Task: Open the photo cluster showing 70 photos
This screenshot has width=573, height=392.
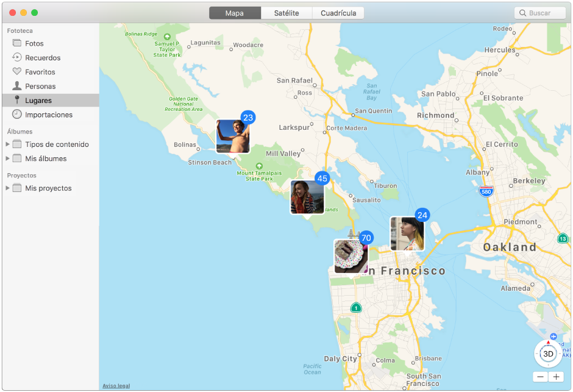Action: click(x=351, y=255)
